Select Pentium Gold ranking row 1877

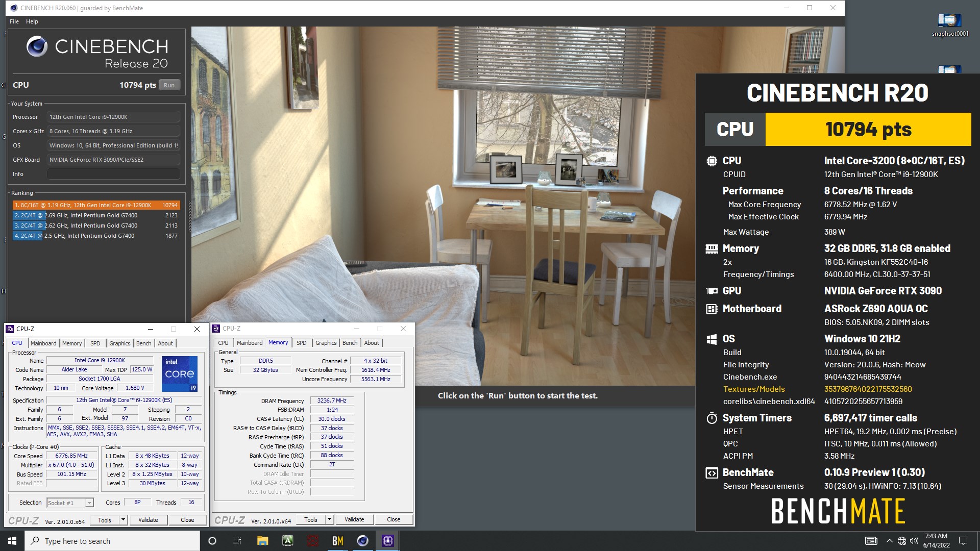click(x=96, y=236)
